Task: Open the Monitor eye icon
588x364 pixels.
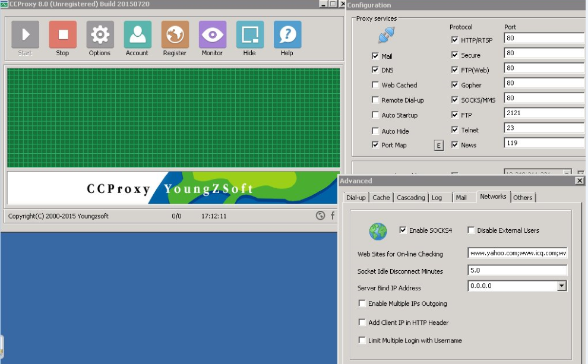Action: point(213,34)
